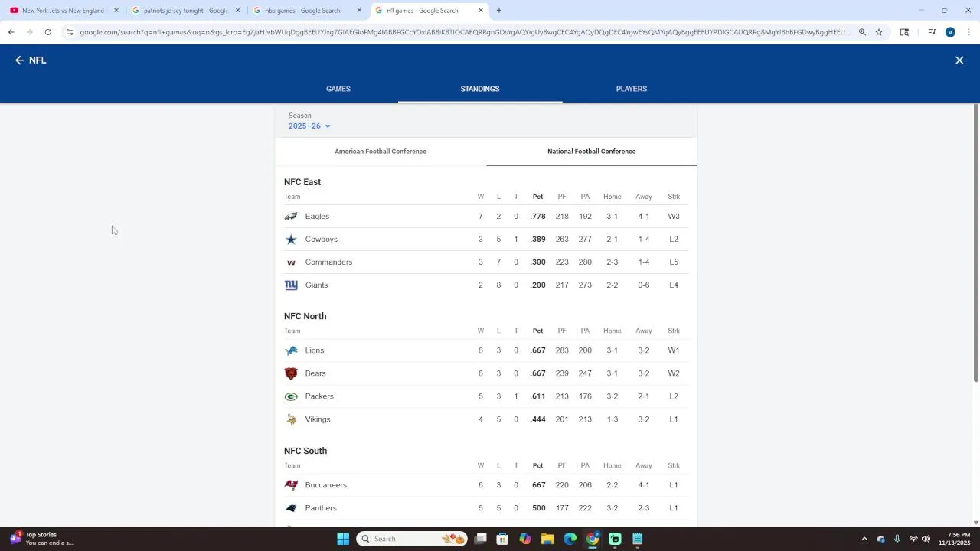Select the NFC East division heading
Viewport: 980px width, 551px height.
302,182
